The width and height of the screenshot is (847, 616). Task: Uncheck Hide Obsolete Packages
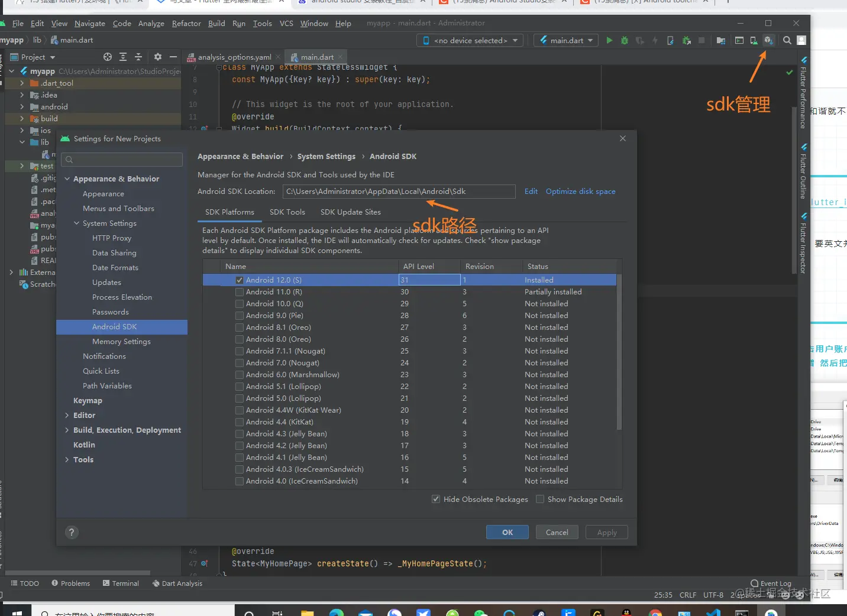coord(436,499)
